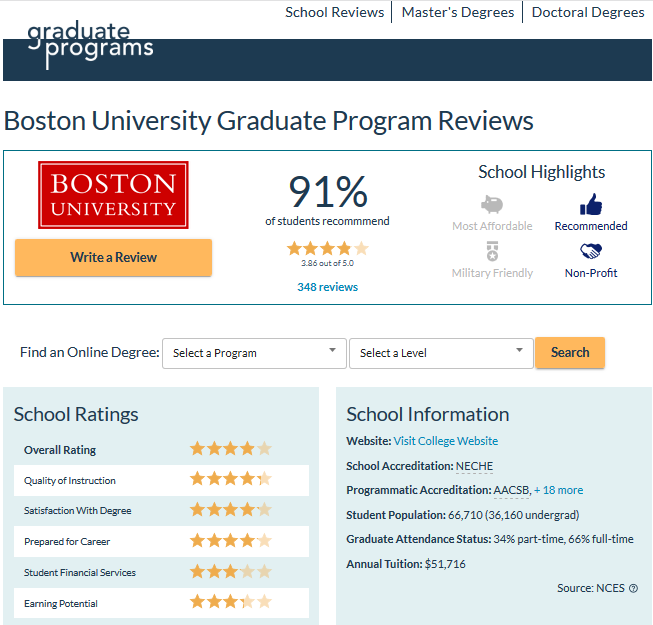Open the Doctoral Degrees menu
Viewport: 653px width, 625px height.
[x=588, y=12]
